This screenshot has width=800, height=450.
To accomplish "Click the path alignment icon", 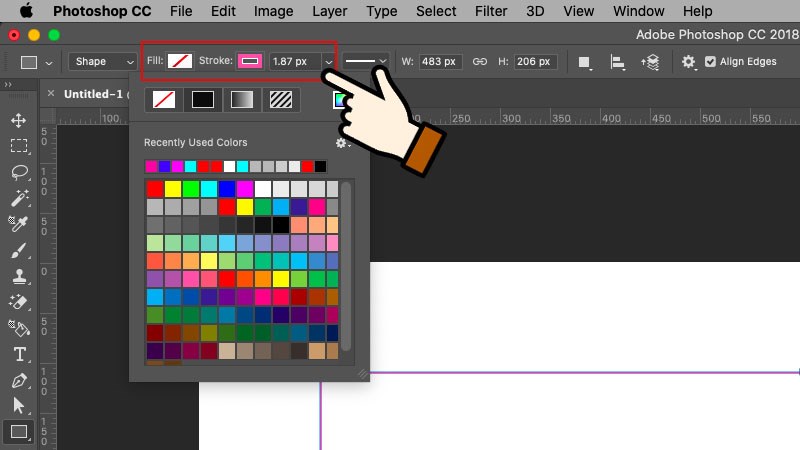I will click(x=619, y=62).
